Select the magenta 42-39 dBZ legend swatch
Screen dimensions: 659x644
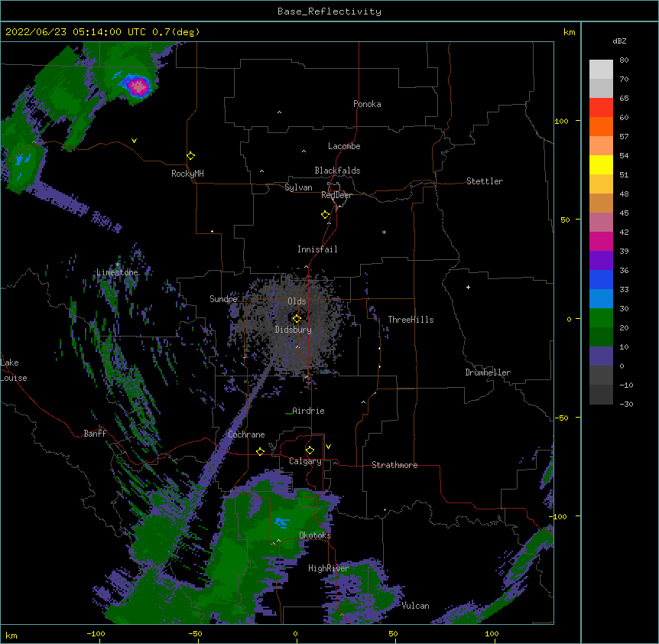pos(601,241)
